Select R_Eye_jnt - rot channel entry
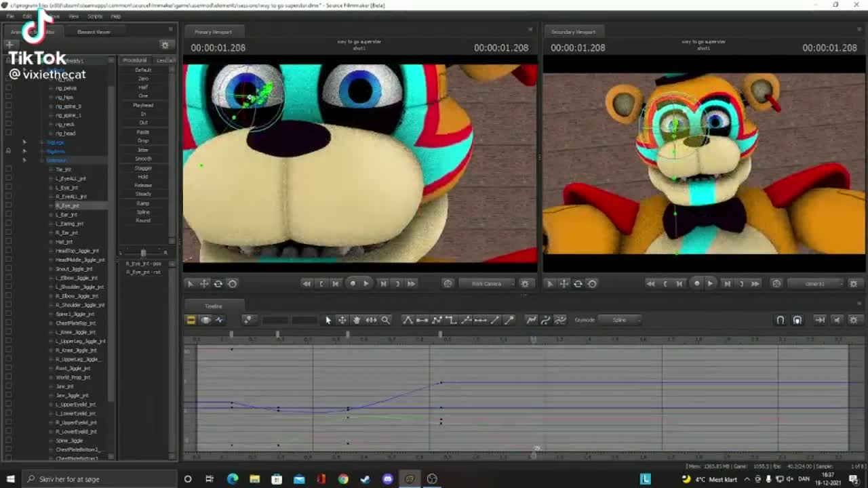The height and width of the screenshot is (488, 868). 143,272
